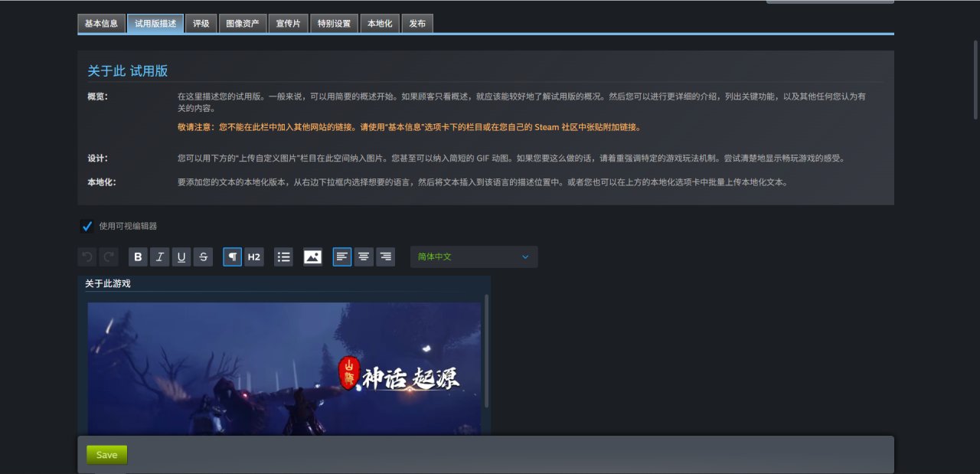This screenshot has height=474, width=980.
Task: Click the undo arrow icon
Action: tap(87, 257)
